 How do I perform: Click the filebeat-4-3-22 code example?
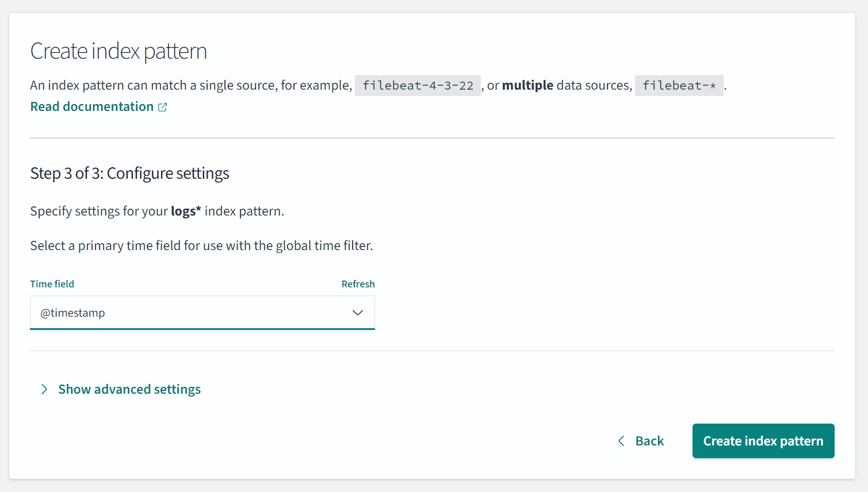click(418, 86)
